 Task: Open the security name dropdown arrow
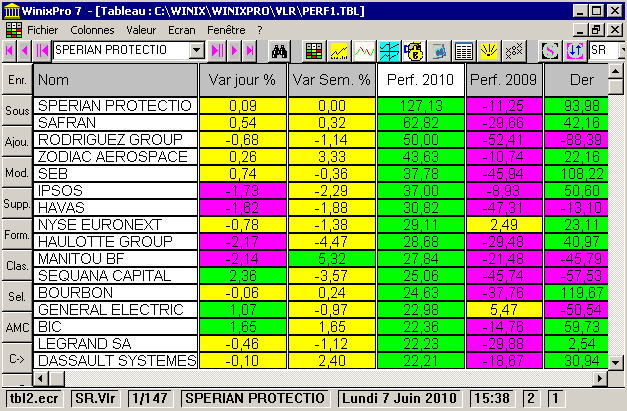[x=197, y=50]
